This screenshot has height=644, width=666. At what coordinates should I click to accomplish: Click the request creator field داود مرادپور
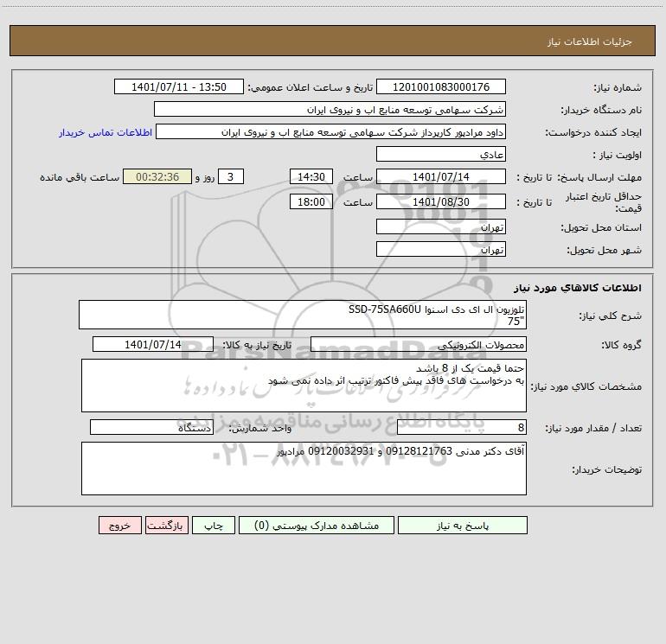tap(330, 132)
